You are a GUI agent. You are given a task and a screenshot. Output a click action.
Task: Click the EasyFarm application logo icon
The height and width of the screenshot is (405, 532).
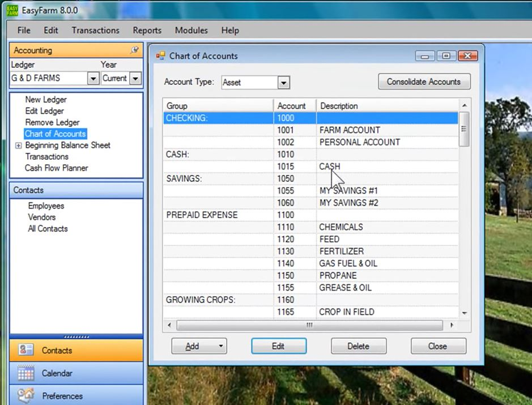(12, 11)
